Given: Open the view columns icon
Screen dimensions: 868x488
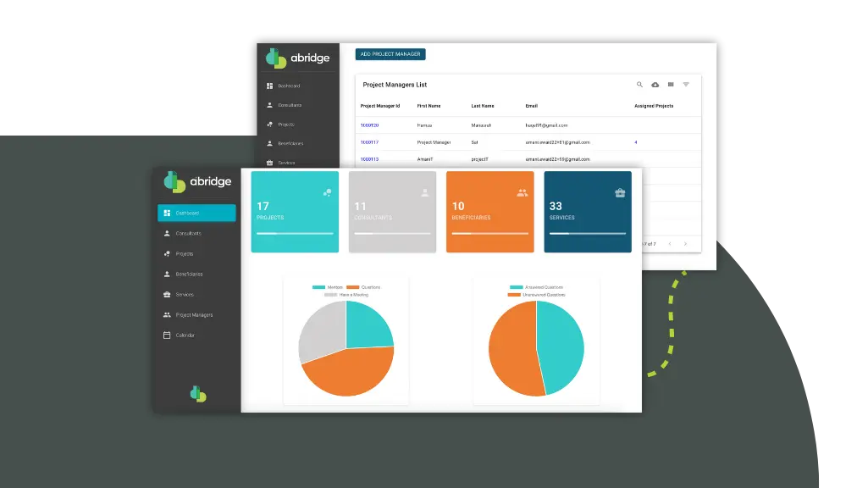Looking at the screenshot, I should click(671, 85).
